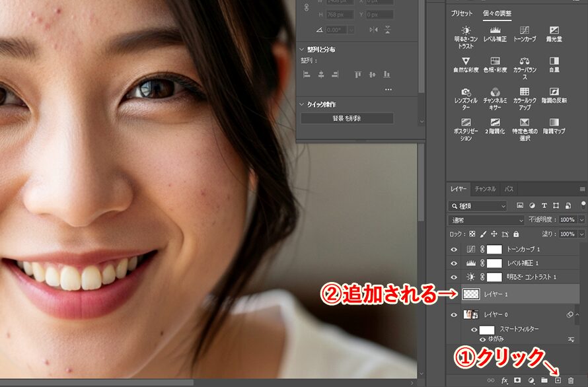The width and height of the screenshot is (588, 387).
Task: Click the layer mask icon in Layers panel
Action: point(517,380)
